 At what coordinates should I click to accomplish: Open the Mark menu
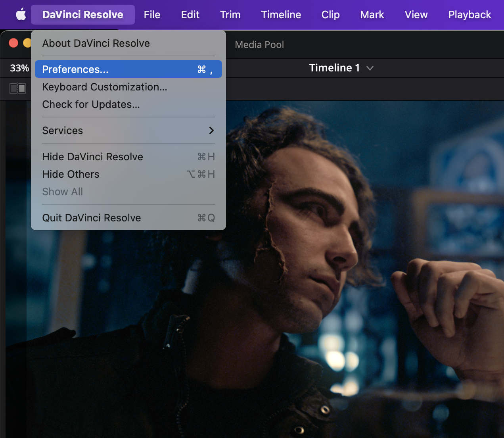pos(372,15)
